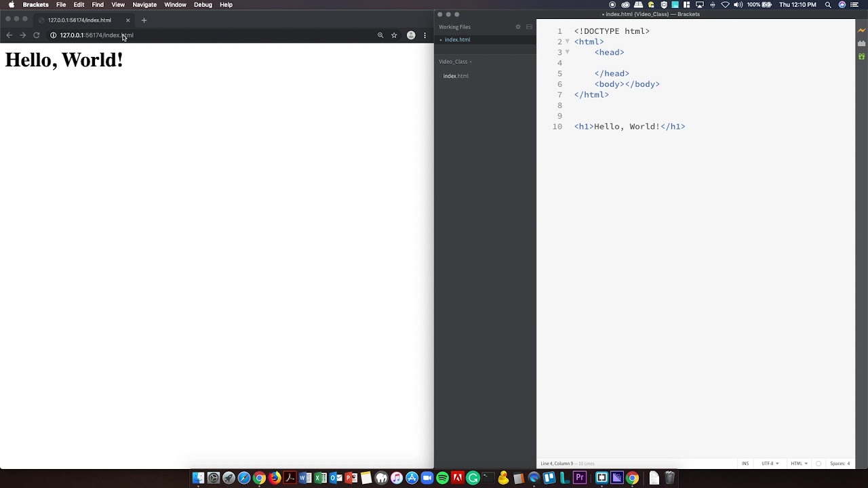The image size is (868, 488).
Task: Open a new Chrome tab
Action: 144,20
